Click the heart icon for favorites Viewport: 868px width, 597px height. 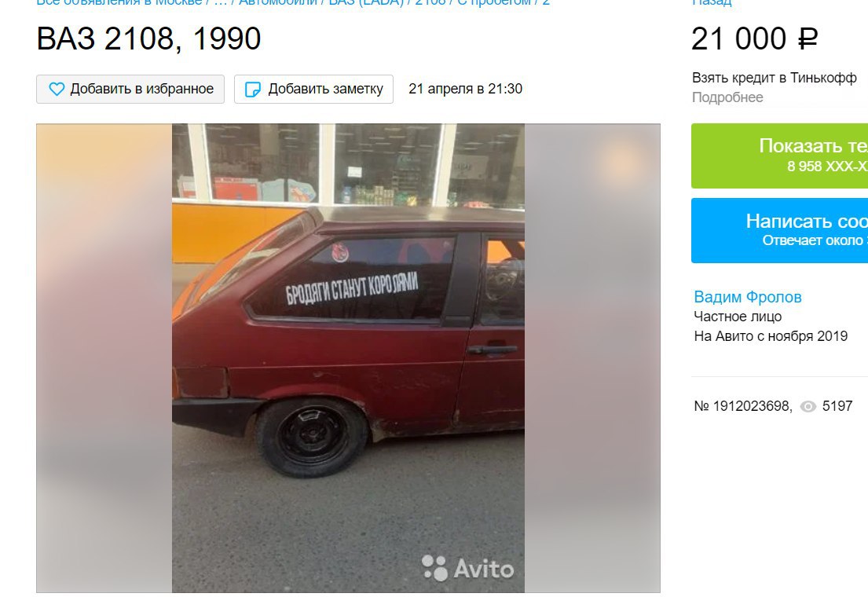[x=57, y=90]
